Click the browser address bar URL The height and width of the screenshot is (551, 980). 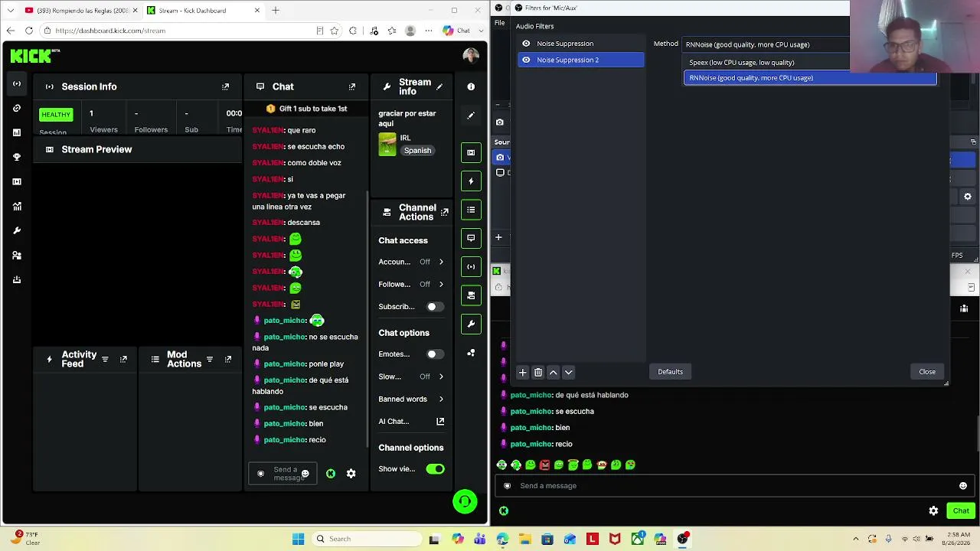click(x=110, y=31)
